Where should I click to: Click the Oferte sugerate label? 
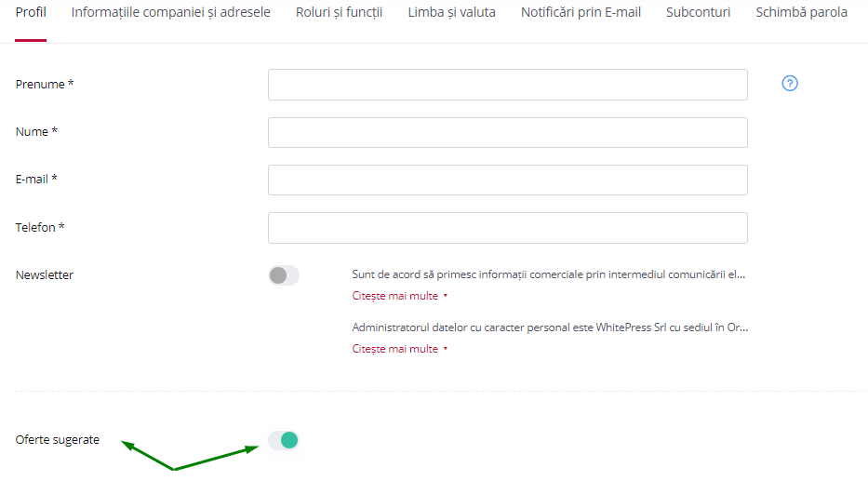[x=58, y=439]
